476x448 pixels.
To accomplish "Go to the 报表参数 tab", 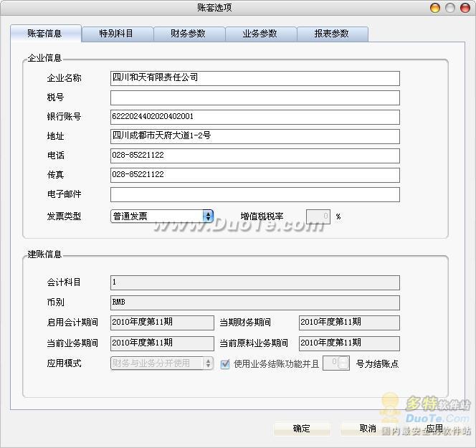I will click(333, 34).
